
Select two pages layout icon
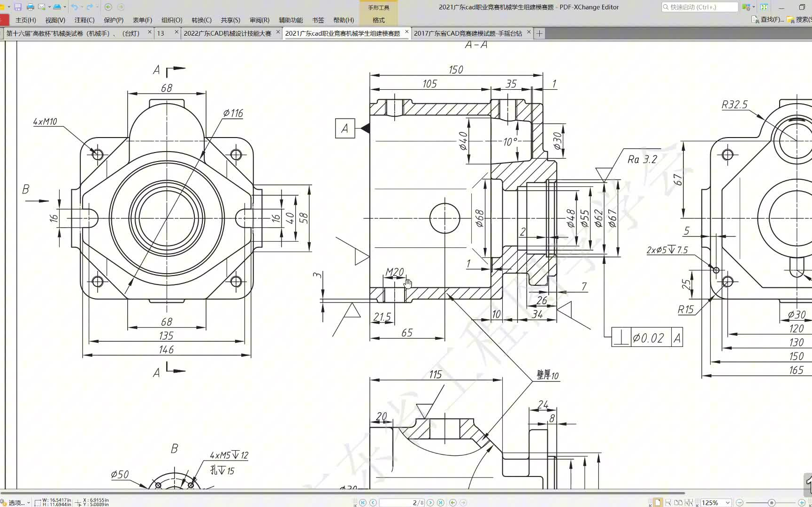click(678, 502)
